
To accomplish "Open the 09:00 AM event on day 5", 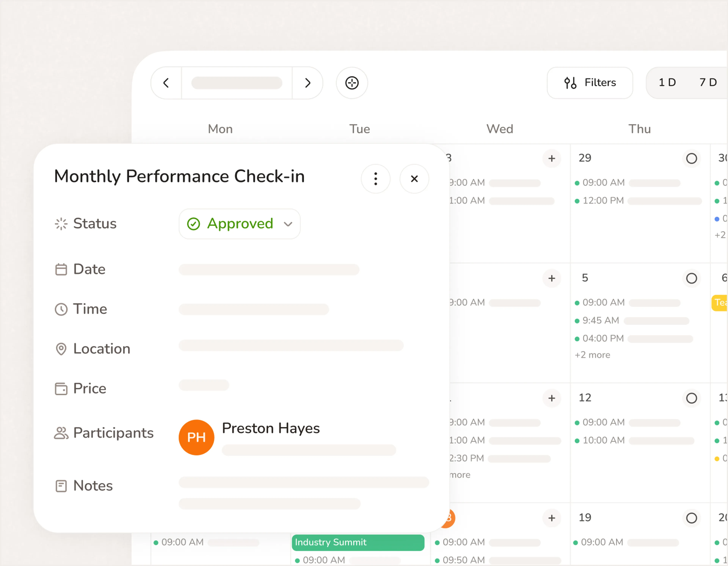I will [627, 303].
